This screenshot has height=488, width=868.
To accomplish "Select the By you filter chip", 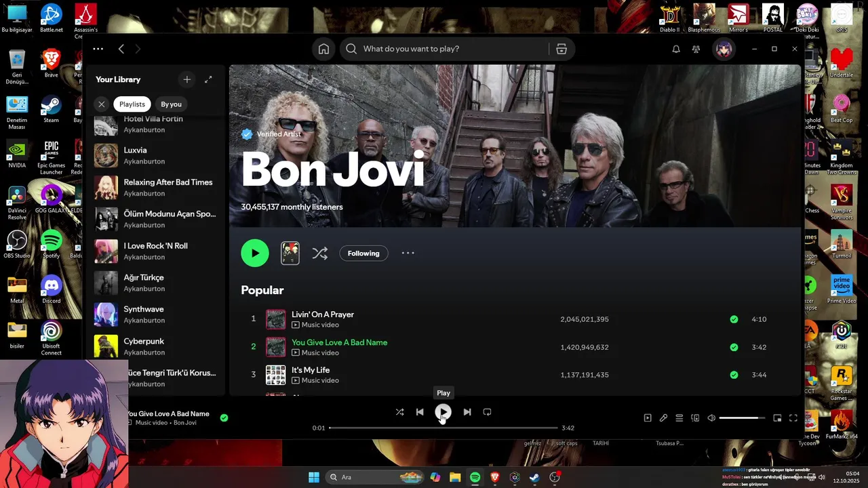I will [x=171, y=104].
